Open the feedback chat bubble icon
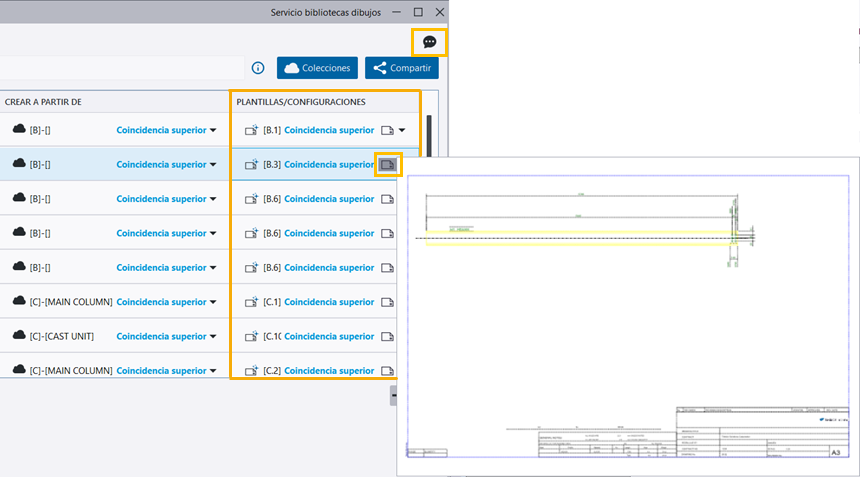The image size is (860, 477). click(429, 42)
